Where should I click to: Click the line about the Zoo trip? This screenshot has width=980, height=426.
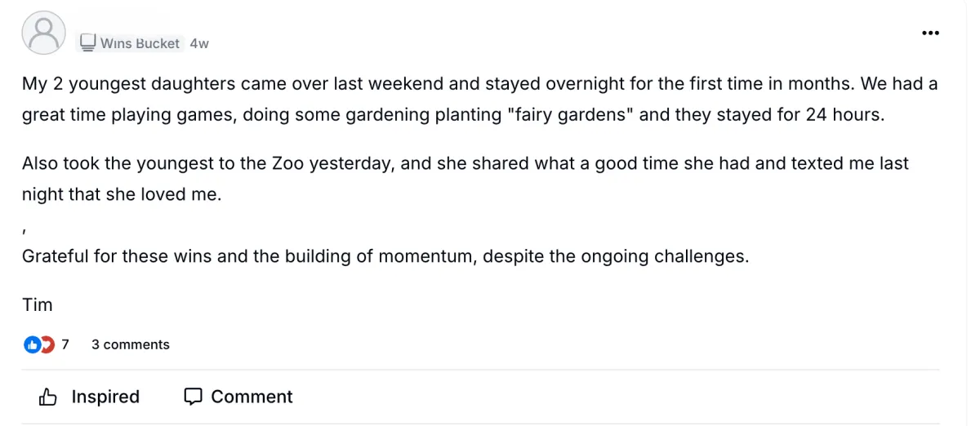(465, 163)
